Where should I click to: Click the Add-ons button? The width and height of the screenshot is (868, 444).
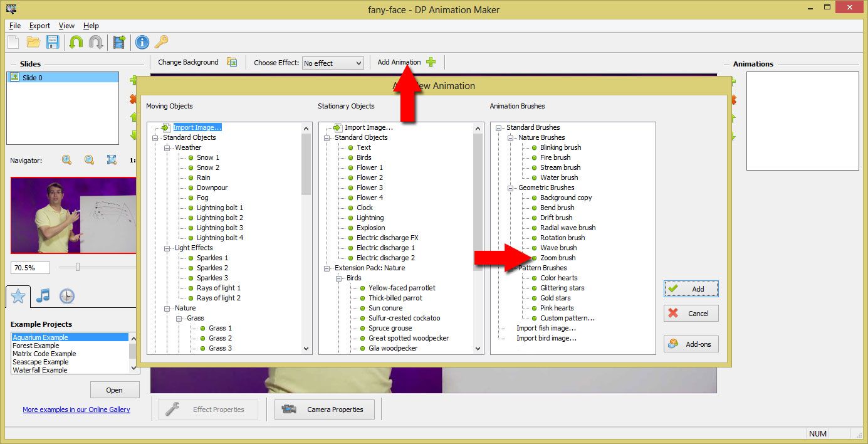(x=691, y=344)
